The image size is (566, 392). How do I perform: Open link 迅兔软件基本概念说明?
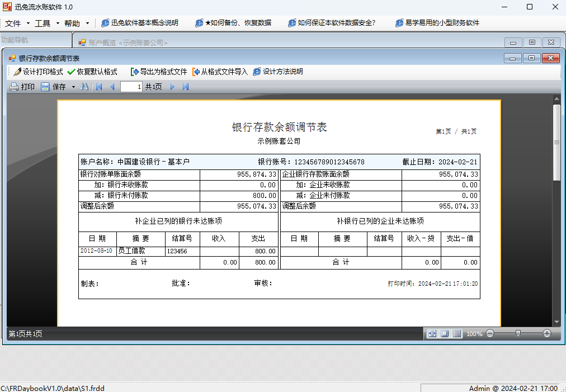[140, 23]
